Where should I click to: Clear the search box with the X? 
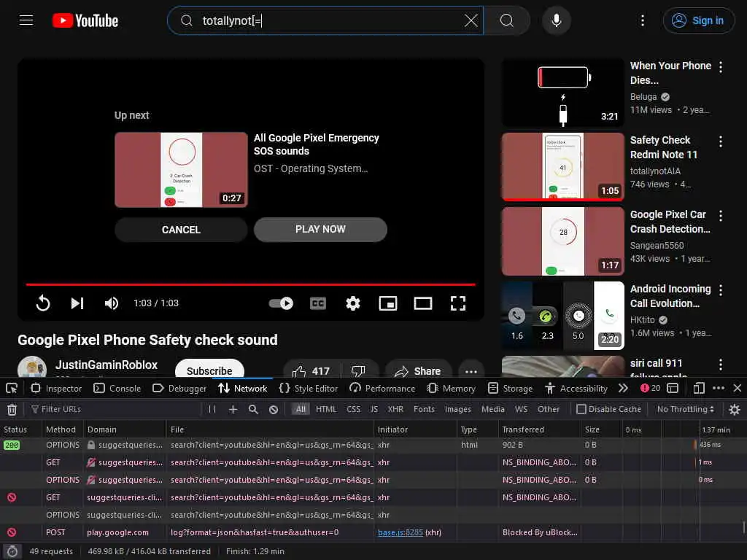[x=471, y=20]
